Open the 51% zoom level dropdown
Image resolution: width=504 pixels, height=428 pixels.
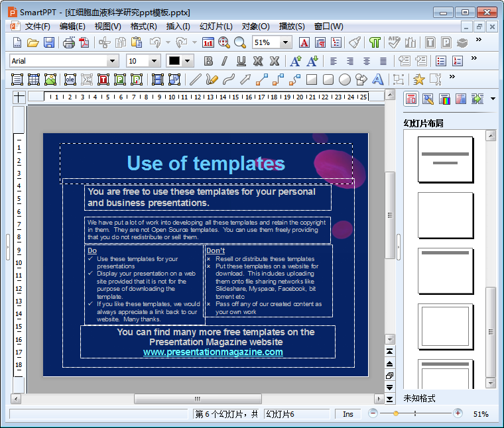pos(285,42)
